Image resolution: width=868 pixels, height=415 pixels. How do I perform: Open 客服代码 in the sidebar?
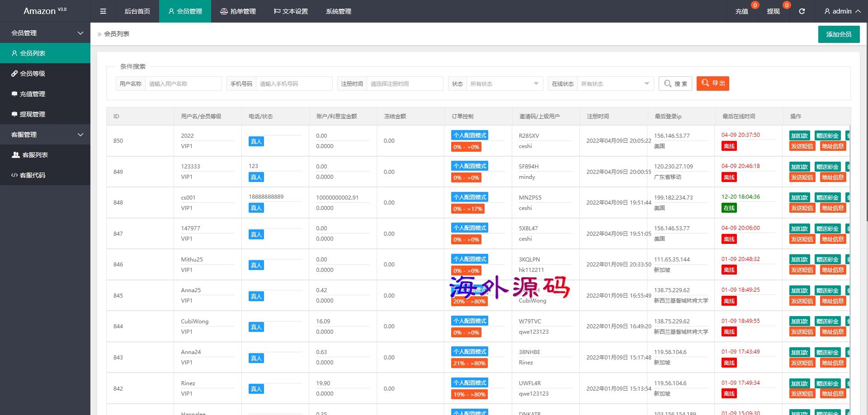(x=45, y=175)
